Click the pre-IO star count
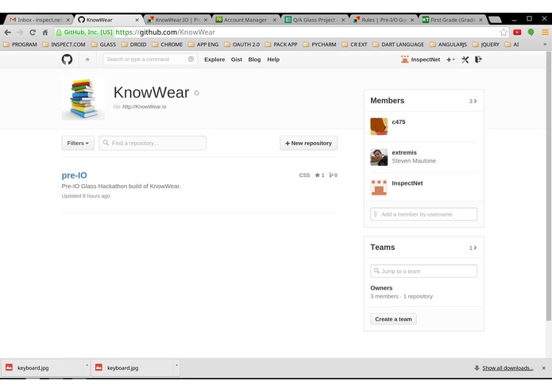552x392 pixels. pyautogui.click(x=319, y=175)
